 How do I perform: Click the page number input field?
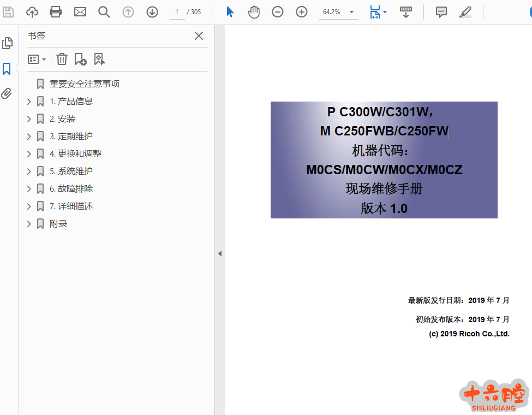coord(177,11)
